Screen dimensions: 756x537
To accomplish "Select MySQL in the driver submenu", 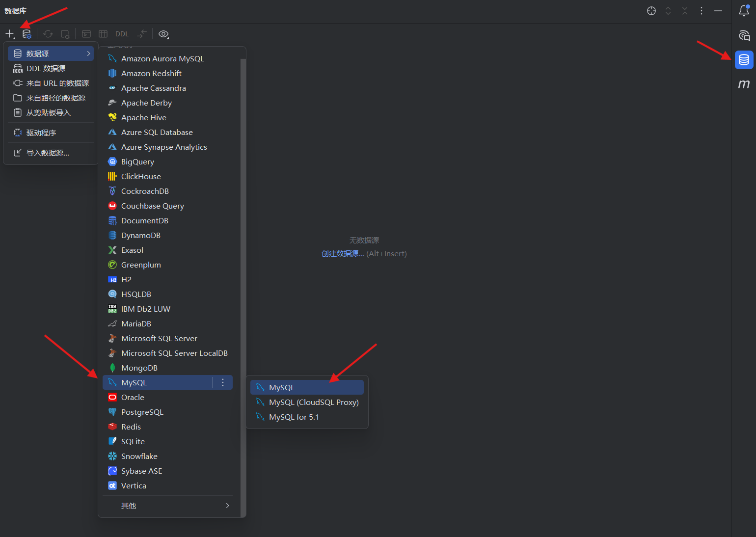I will pos(307,387).
